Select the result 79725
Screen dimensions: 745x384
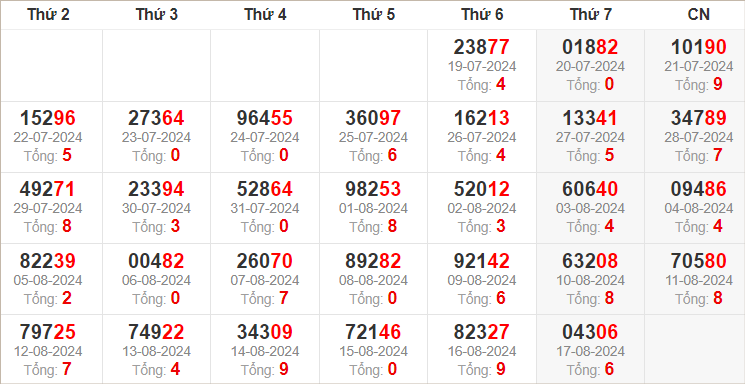coord(48,332)
